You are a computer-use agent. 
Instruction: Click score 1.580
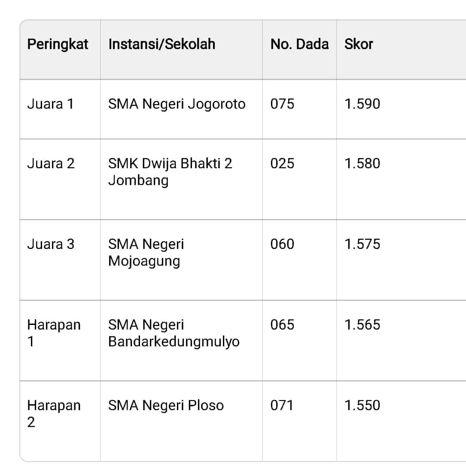362,164
